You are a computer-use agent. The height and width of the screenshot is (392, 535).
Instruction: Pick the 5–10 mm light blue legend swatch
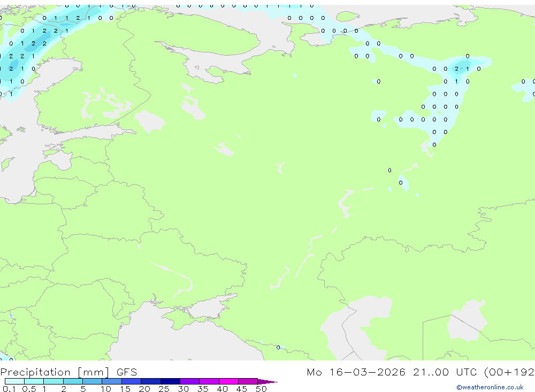point(93,381)
